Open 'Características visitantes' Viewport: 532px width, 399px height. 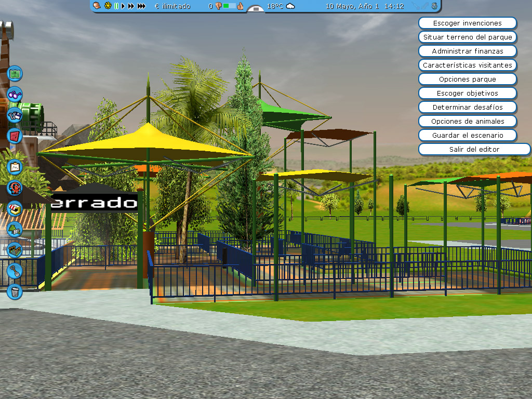[468, 65]
